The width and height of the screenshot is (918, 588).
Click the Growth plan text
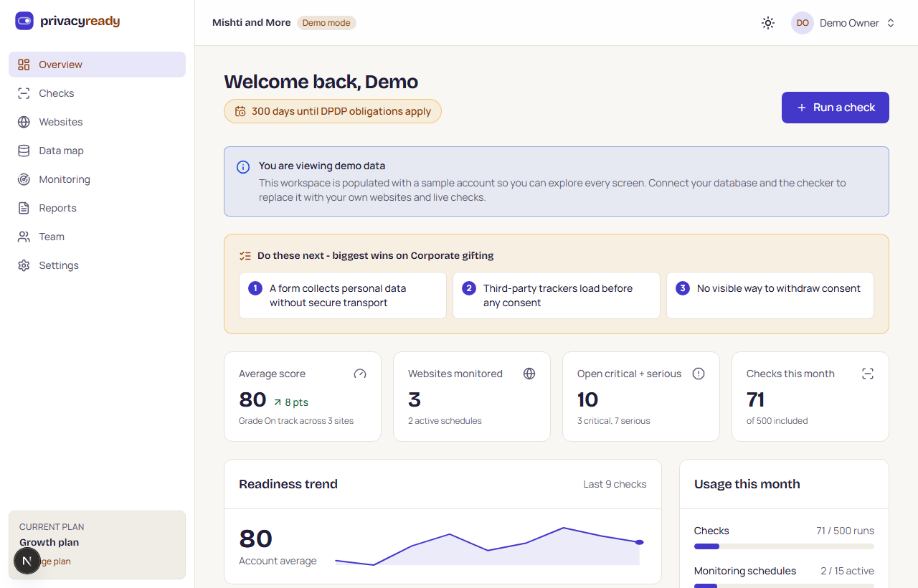tap(49, 542)
